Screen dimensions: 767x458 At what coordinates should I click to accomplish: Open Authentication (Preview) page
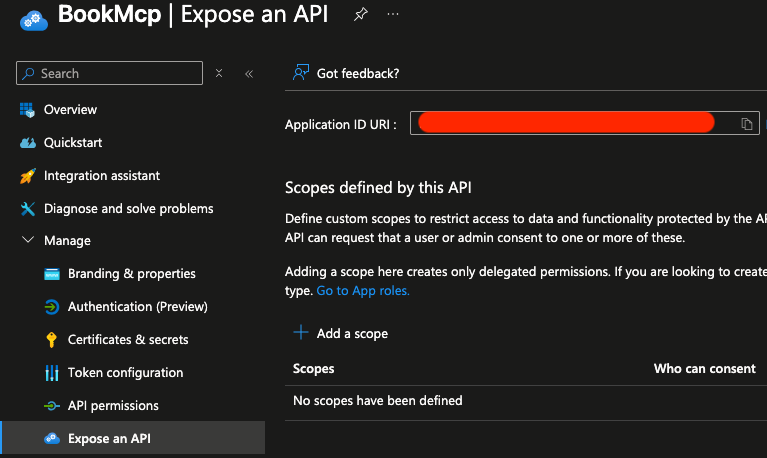137,307
